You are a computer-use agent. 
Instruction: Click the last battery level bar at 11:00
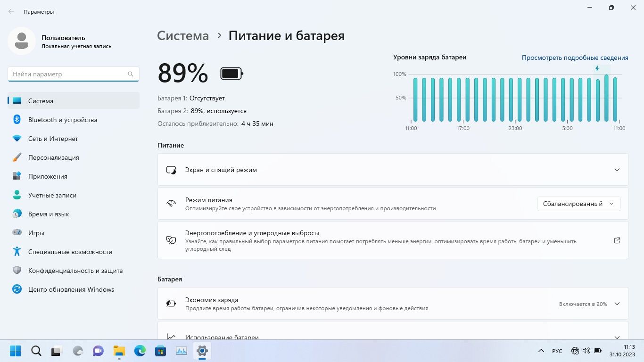point(615,99)
